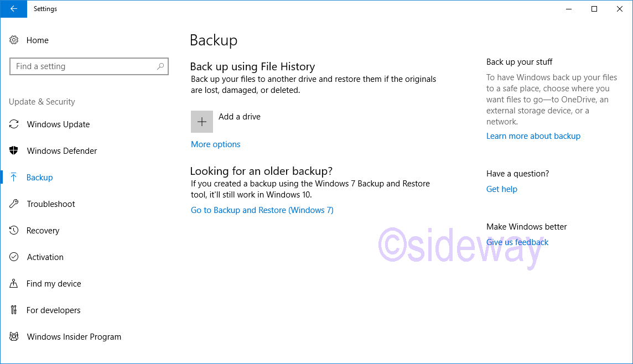This screenshot has height=364, width=633.
Task: Click the Troubleshoot wrench icon
Action: (x=14, y=204)
